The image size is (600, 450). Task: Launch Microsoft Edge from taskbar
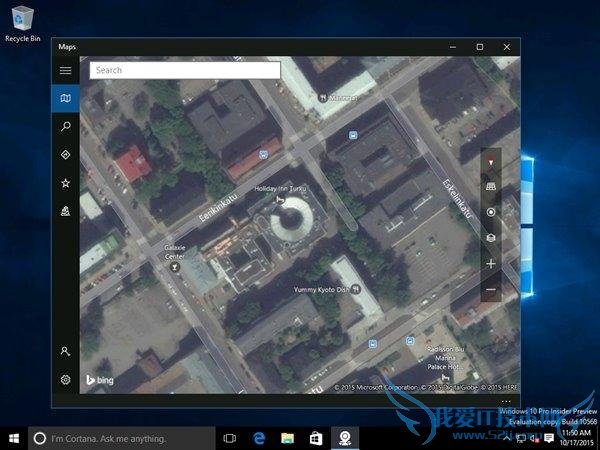[x=259, y=439]
